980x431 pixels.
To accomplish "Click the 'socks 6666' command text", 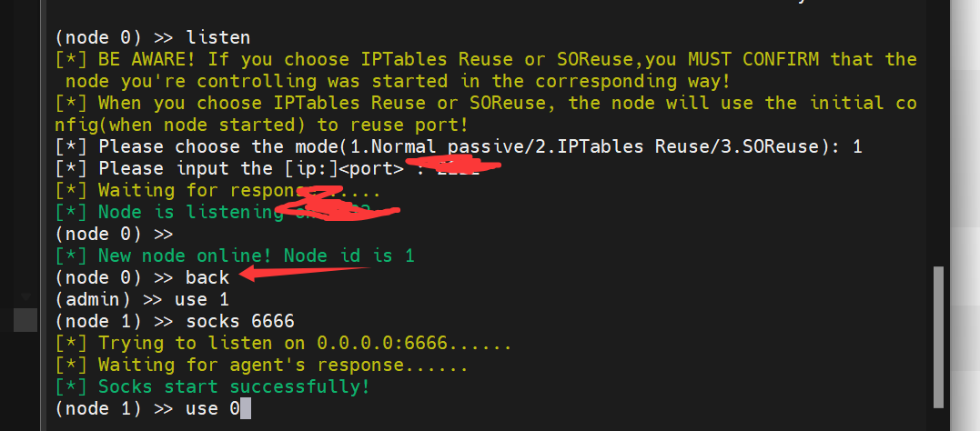I will tap(240, 322).
